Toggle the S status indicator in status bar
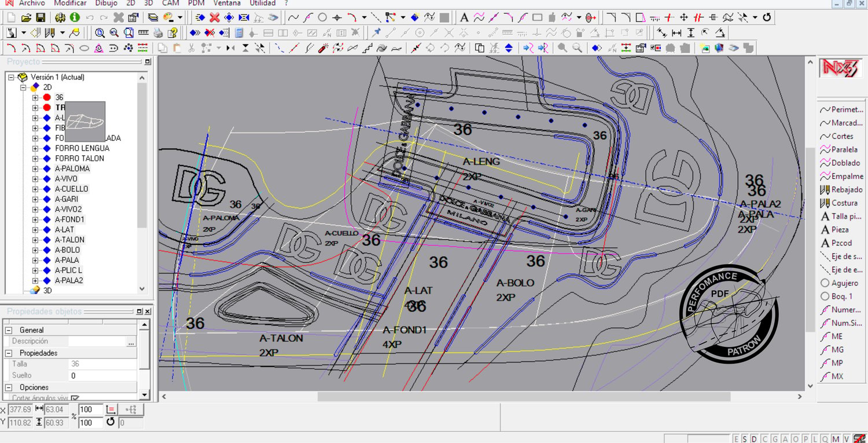Viewport: 868px width, 443px height. [745, 438]
